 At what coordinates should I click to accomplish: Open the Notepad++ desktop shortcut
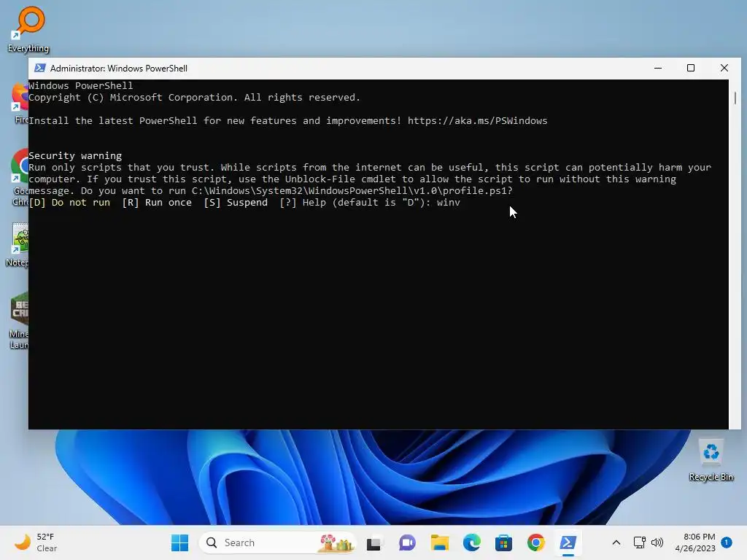pos(19,245)
